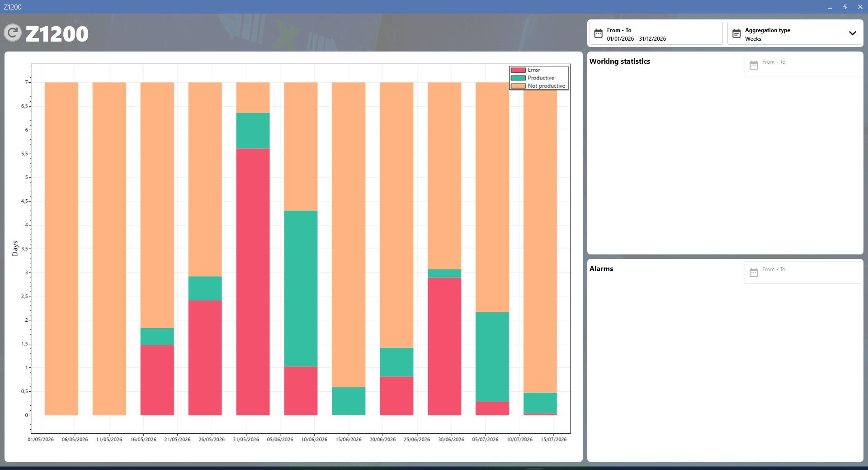Click the Alarms panel calendar icon

coord(754,273)
